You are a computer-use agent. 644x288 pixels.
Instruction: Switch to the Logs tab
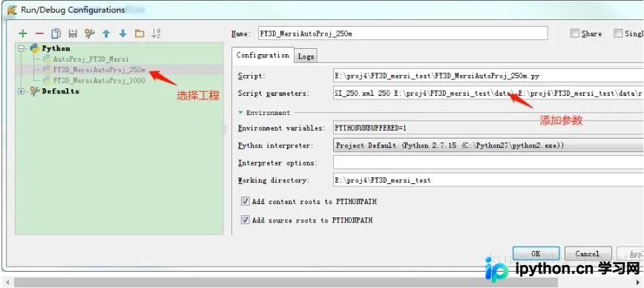306,56
